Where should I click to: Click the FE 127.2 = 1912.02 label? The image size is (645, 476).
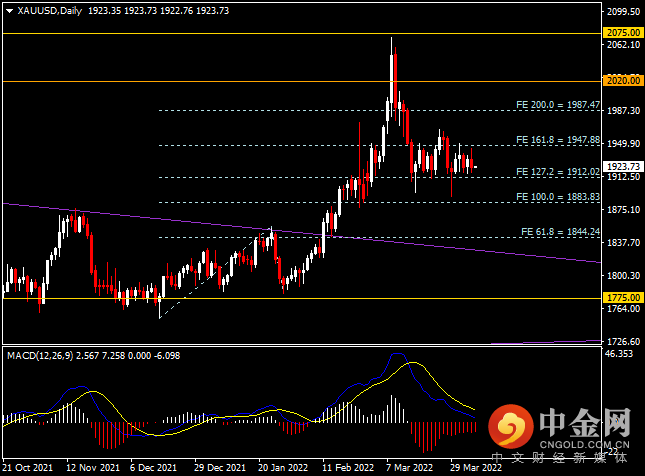click(558, 172)
